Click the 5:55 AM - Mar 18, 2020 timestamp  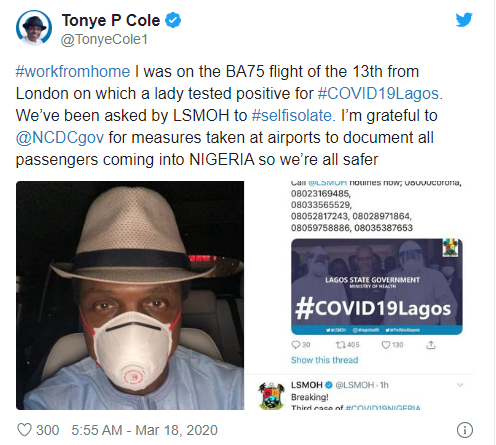click(x=144, y=430)
